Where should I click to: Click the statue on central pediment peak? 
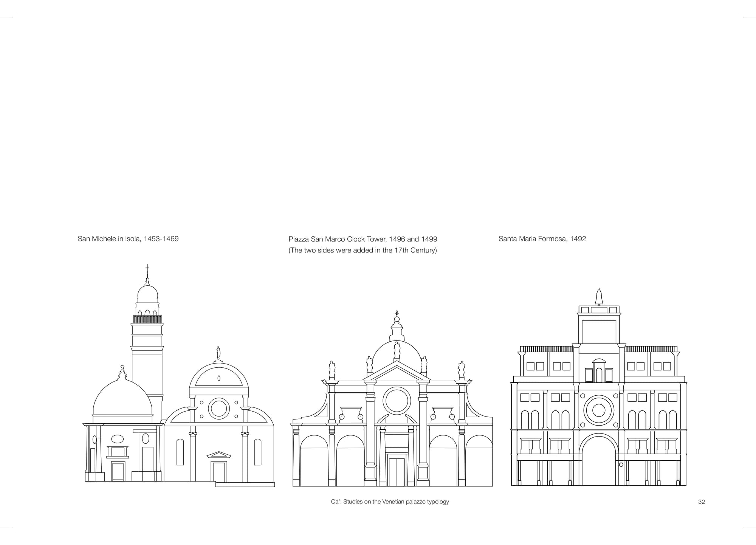[397, 351]
